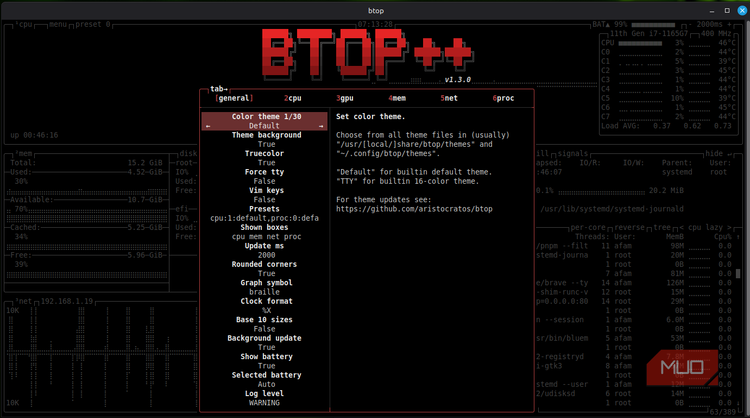Click the right arrow of Color theme
This screenshot has height=418, width=750.
pos(321,126)
